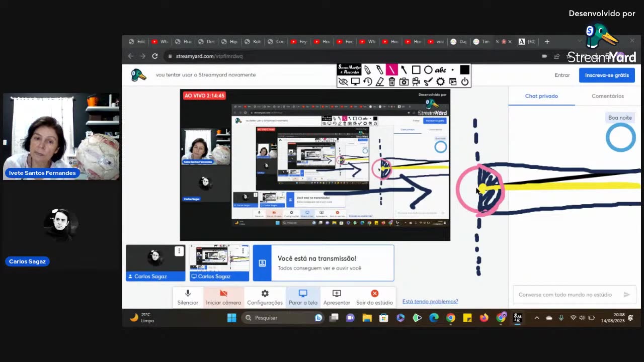The height and width of the screenshot is (362, 644).
Task: Select Carlos Sagaz shared screen thumbnail
Action: (219, 263)
